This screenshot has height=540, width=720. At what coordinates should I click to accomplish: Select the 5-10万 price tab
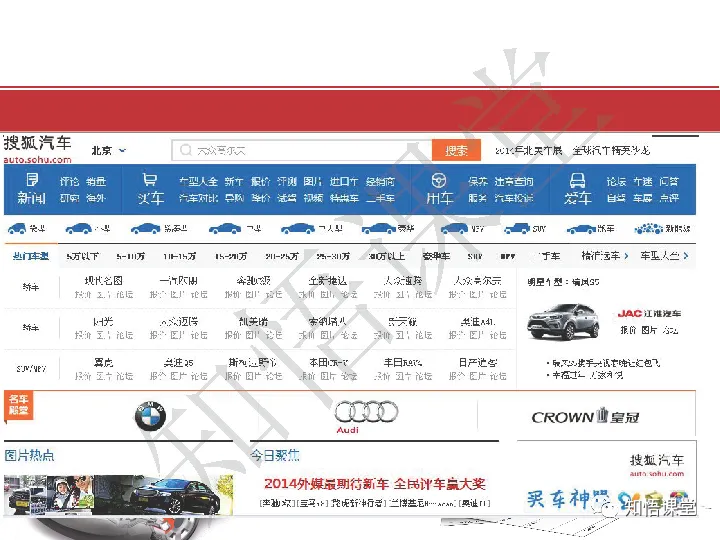pos(130,256)
